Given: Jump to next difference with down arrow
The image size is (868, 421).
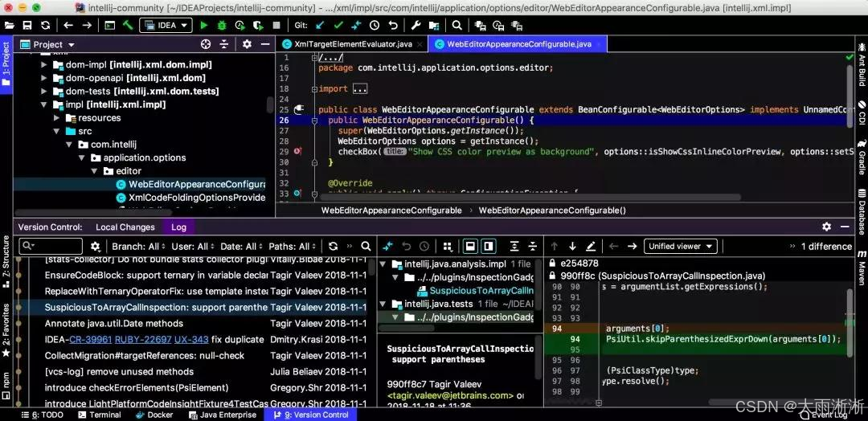Looking at the screenshot, I should [x=572, y=246].
